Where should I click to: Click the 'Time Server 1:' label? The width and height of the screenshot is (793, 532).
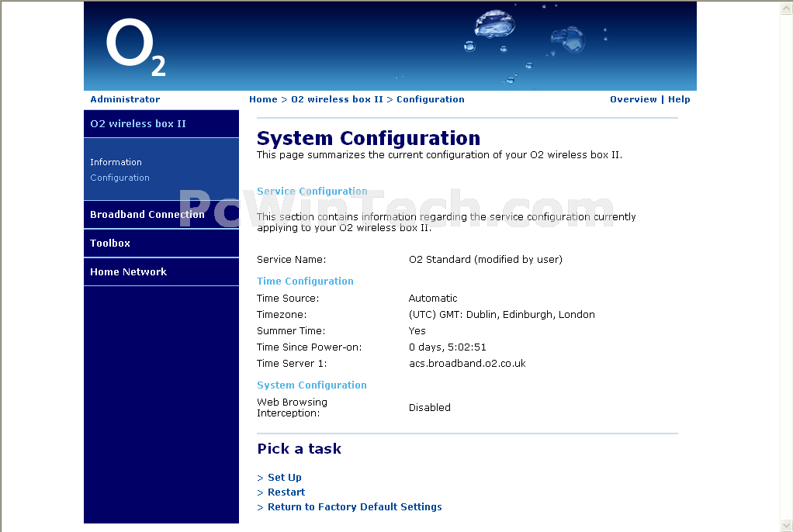coord(292,364)
